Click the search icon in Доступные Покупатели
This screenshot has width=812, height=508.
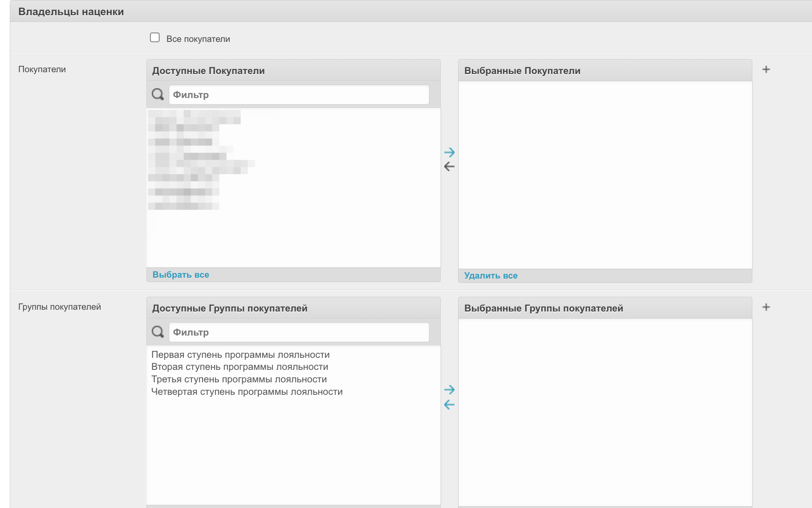click(x=158, y=94)
